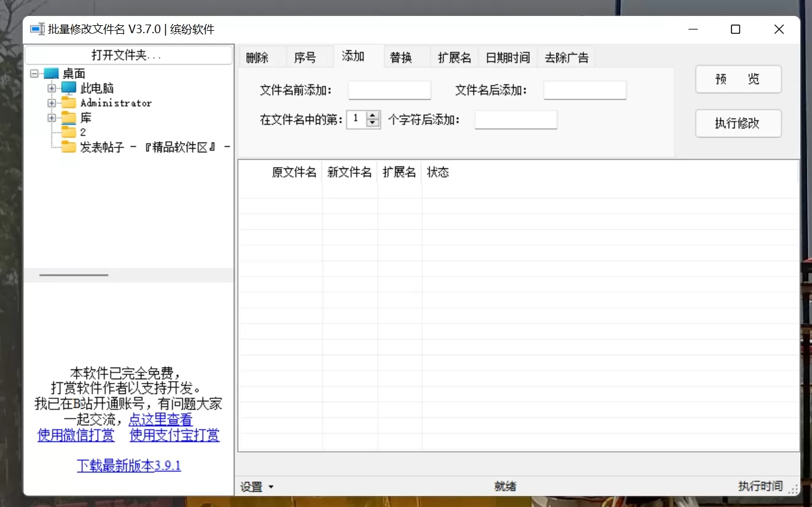Viewport: 812px width, 507px height.
Task: Click the 预览 preview button
Action: click(x=738, y=79)
